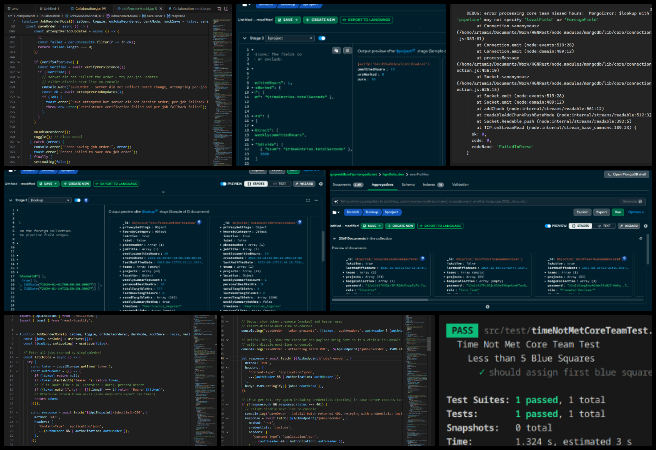Click info icon next to $lookup stage toggle

click(x=86, y=200)
